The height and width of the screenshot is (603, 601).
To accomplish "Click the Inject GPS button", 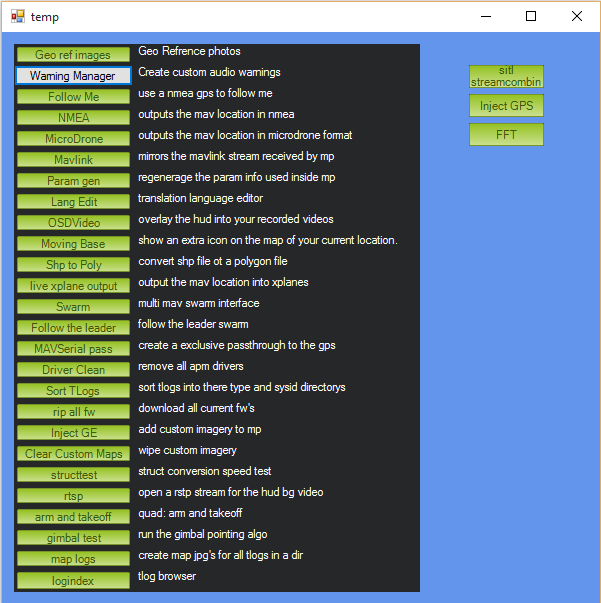I will (x=506, y=106).
